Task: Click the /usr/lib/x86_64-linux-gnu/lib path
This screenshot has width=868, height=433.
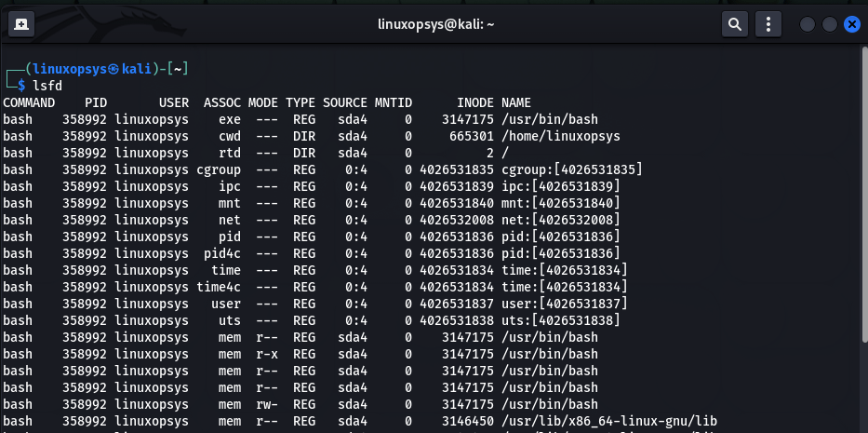Action: pos(608,421)
